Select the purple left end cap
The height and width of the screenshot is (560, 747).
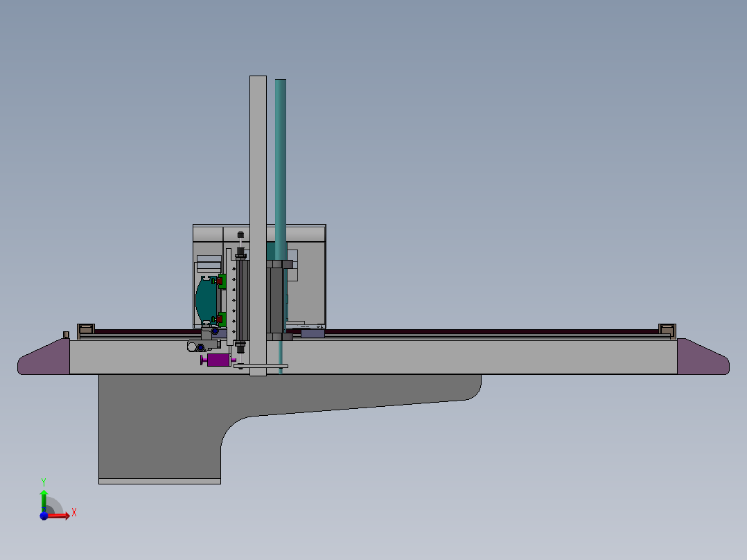click(x=44, y=356)
